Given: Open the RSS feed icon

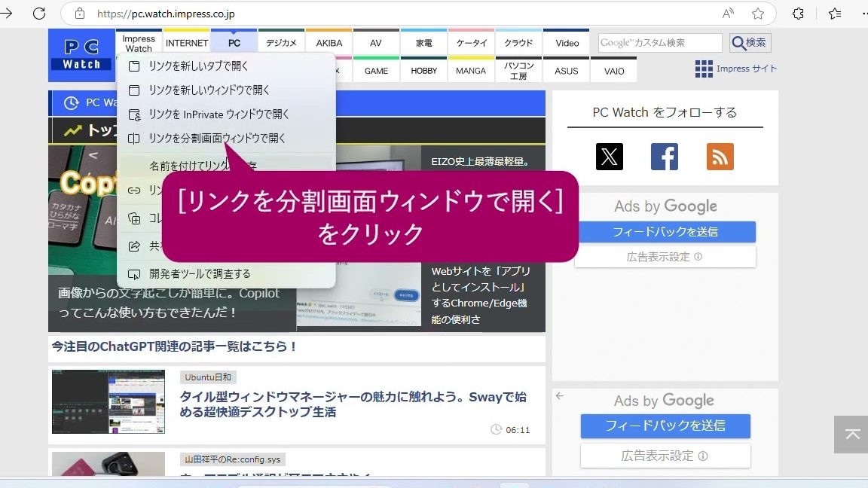Looking at the screenshot, I should coord(720,157).
